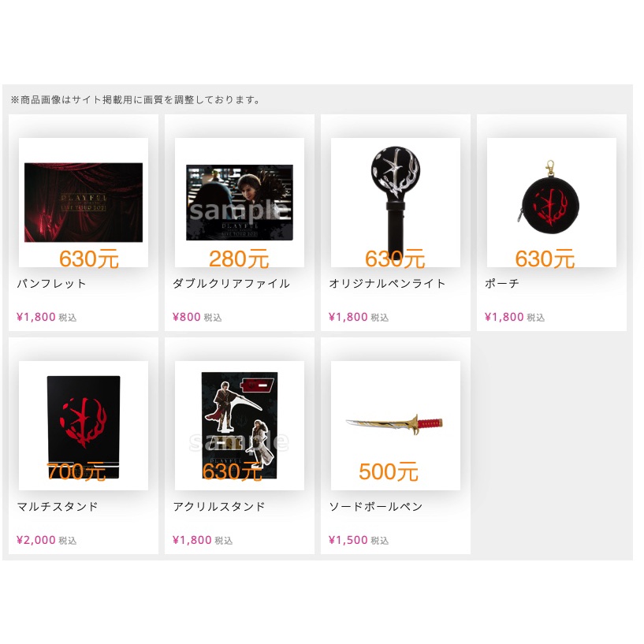Select the ソードボールペン sword pen image
This screenshot has width=644, height=644.
396,426
